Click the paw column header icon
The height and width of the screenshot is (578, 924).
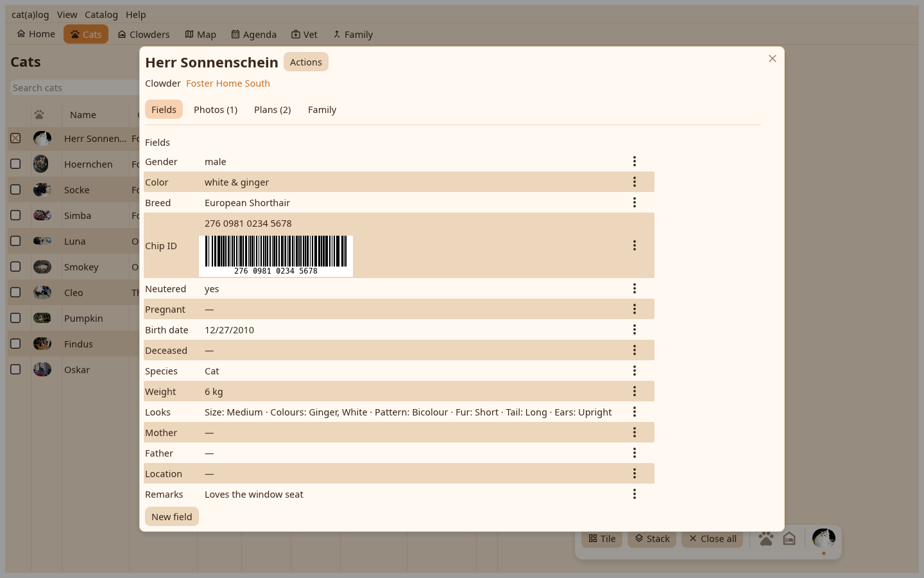39,114
